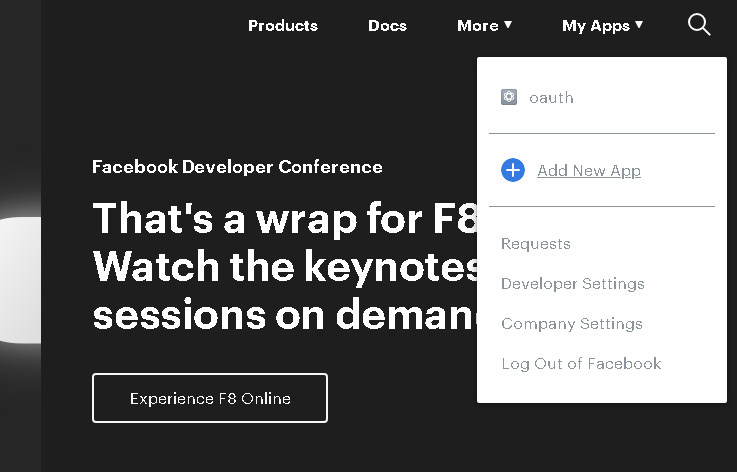Select the oauth app name

point(551,98)
